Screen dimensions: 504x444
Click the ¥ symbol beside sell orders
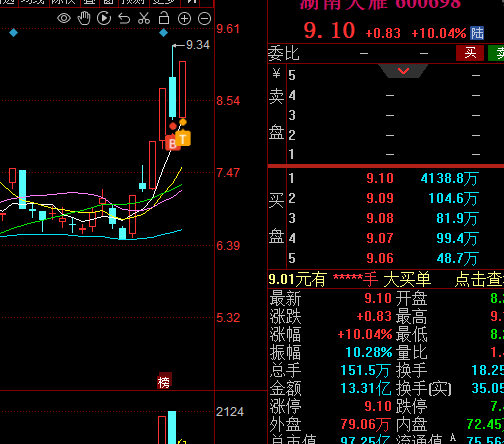(276, 73)
